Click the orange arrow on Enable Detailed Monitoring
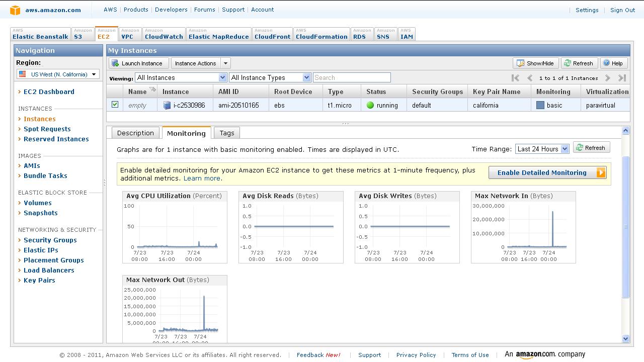Viewport: 644px width, 362px height. [x=601, y=172]
